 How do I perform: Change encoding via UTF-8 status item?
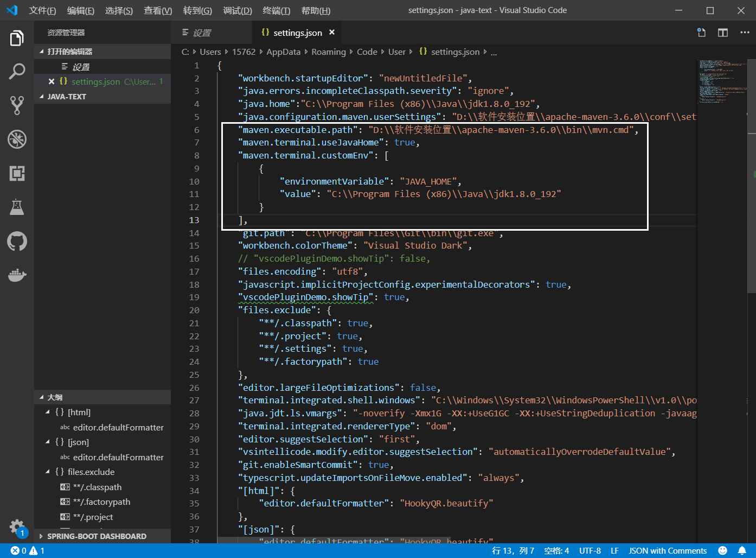point(590,550)
